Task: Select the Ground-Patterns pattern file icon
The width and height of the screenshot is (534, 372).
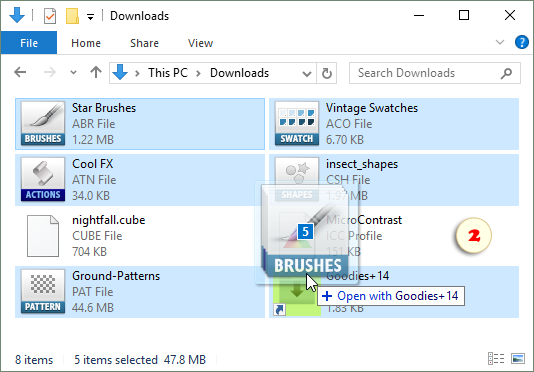Action: click(43, 292)
